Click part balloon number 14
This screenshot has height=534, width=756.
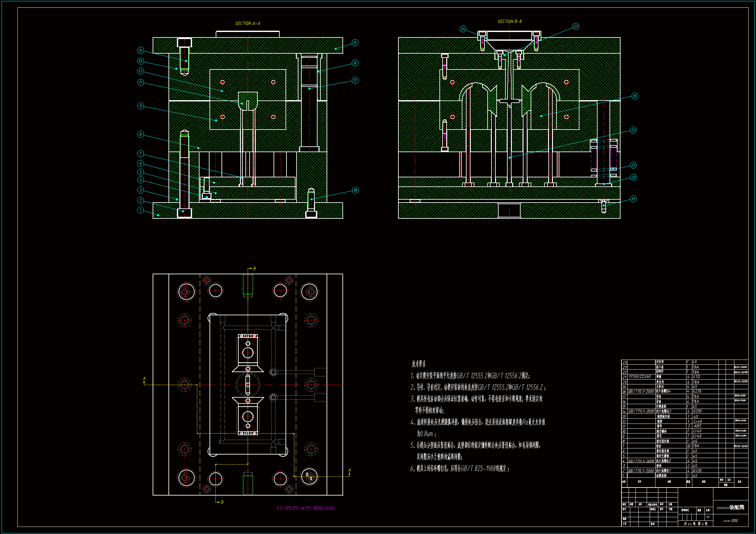(x=141, y=50)
